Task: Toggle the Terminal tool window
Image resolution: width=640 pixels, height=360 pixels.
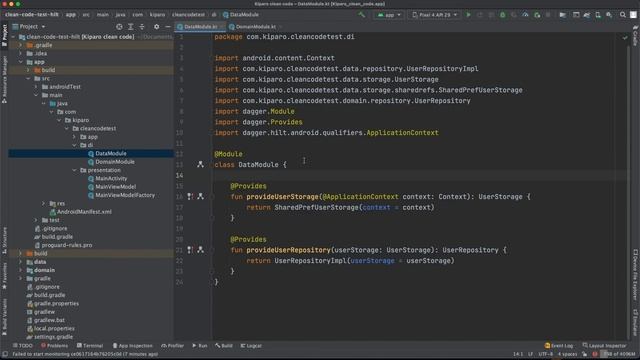Action: 90,346
